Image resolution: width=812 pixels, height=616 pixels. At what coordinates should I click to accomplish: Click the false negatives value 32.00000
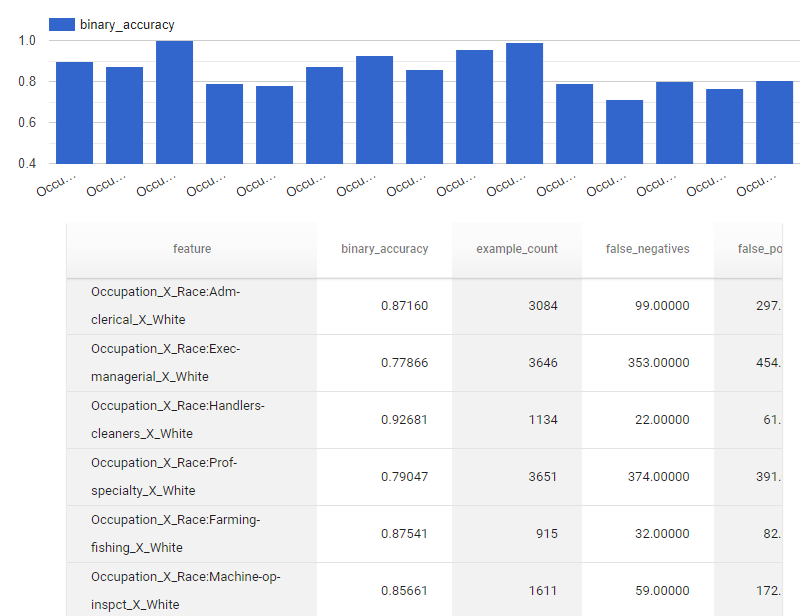tap(662, 534)
